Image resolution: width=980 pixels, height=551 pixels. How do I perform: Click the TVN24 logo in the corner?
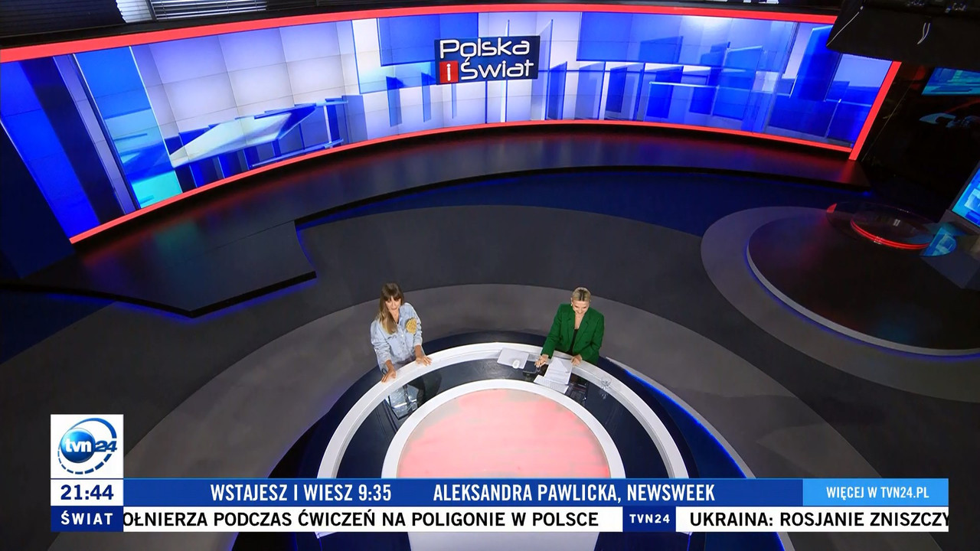87,447
